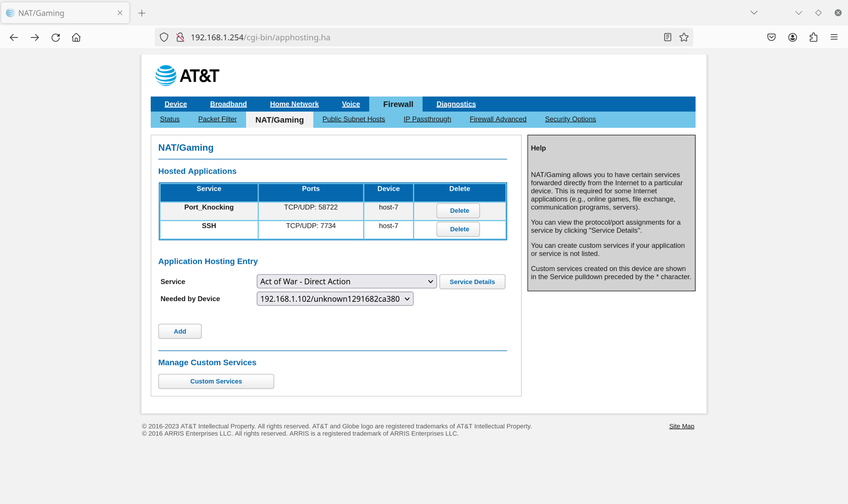The width and height of the screenshot is (848, 504).
Task: Bookmark this page with star icon
Action: 684,37
